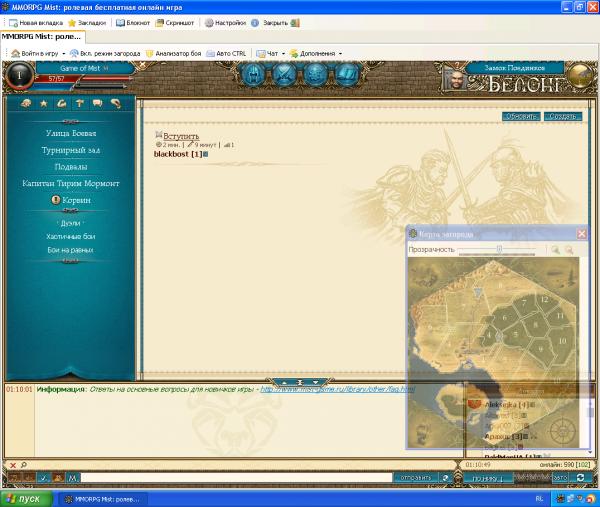Go to Улица Боевая

[71, 133]
